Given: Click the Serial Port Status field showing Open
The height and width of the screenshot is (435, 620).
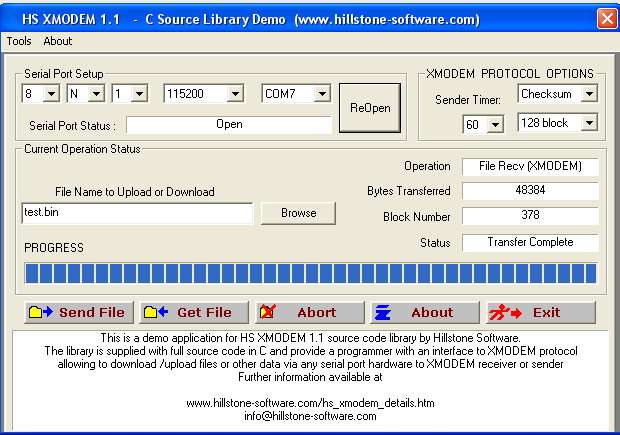Looking at the screenshot, I should [229, 125].
